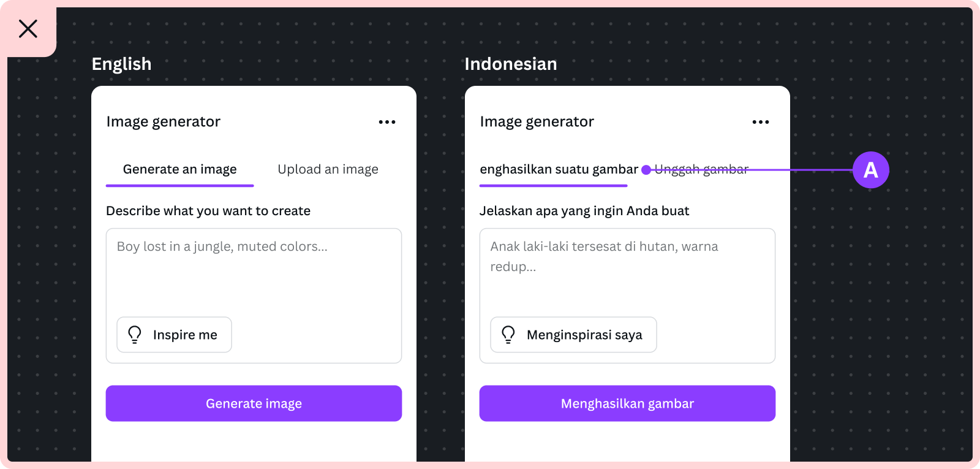This screenshot has height=469, width=980.
Task: Open the three-dot menu on English card
Action: pos(387,122)
